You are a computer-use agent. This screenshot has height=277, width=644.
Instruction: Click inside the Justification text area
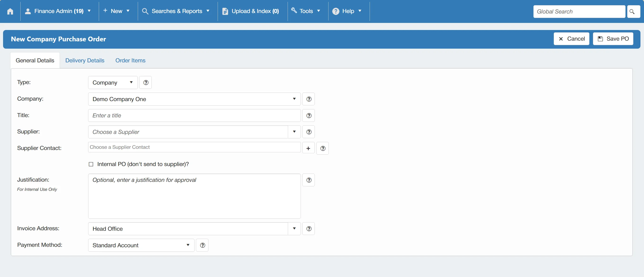coord(194,196)
